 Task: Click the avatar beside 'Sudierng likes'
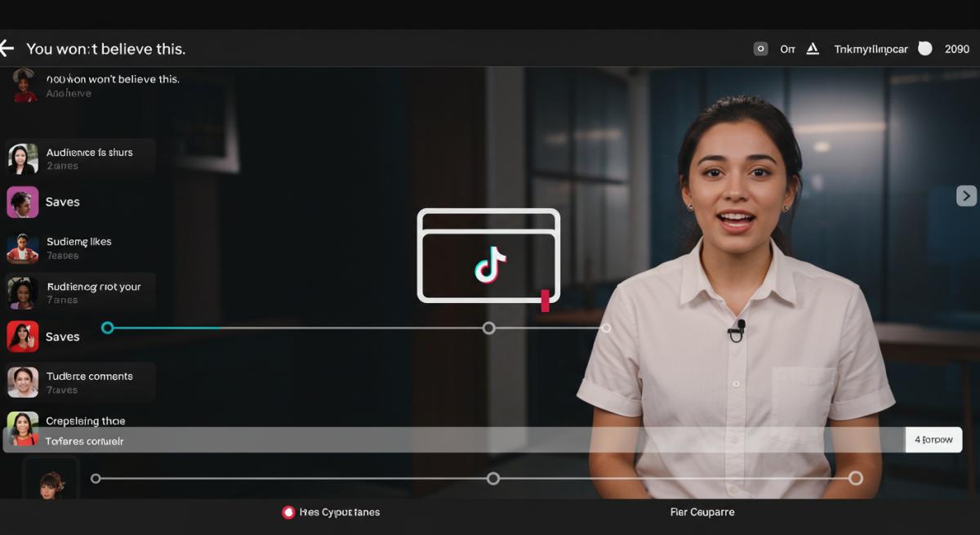pos(23,248)
